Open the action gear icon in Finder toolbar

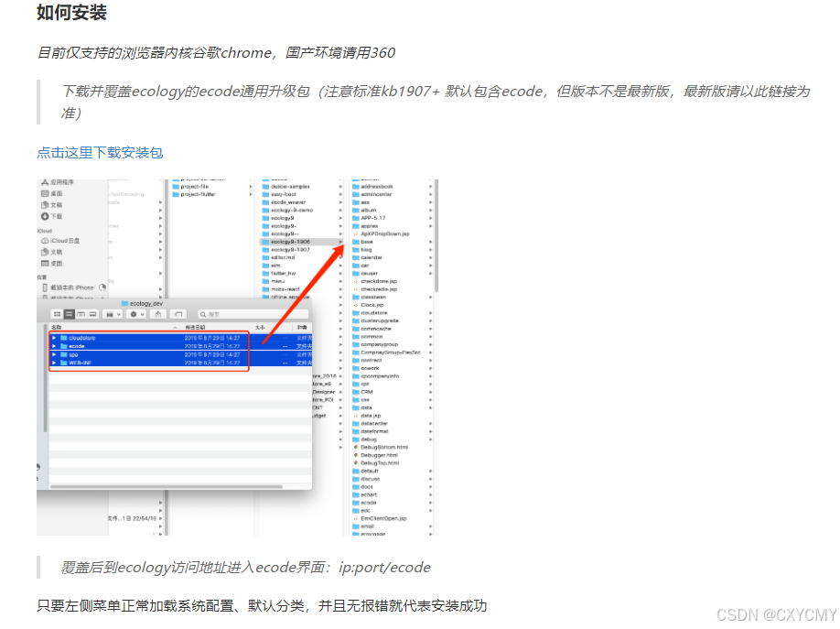(134, 315)
